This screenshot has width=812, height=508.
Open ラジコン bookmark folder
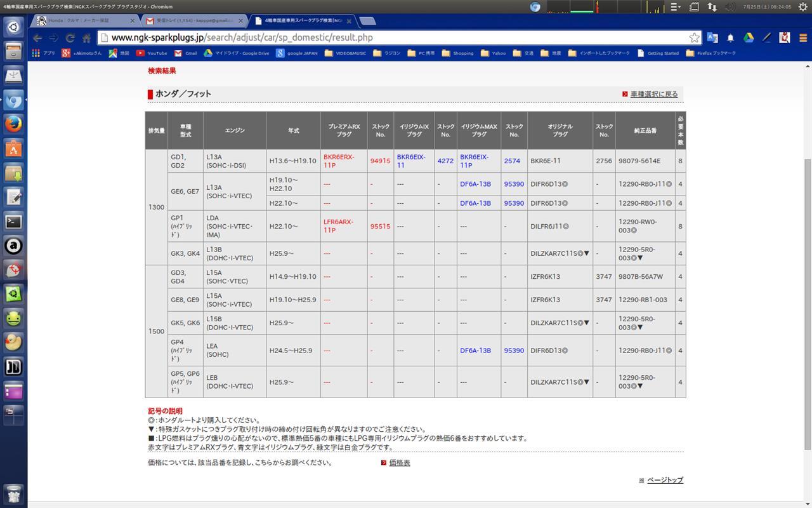click(x=387, y=53)
